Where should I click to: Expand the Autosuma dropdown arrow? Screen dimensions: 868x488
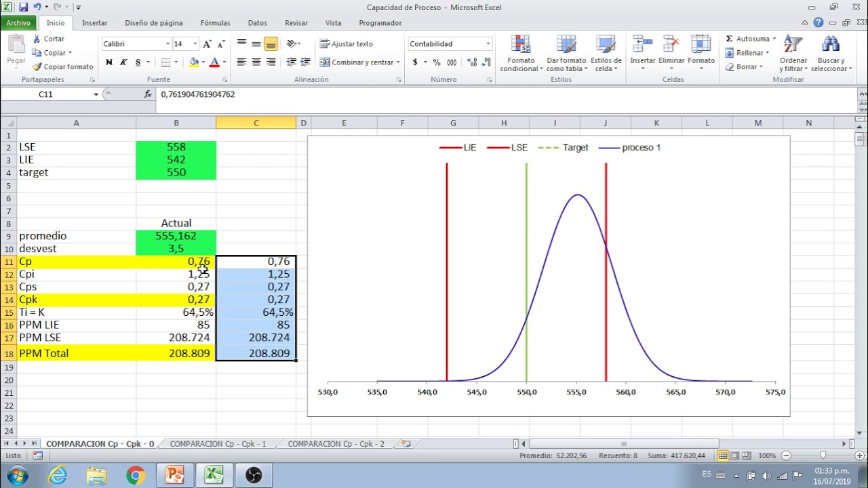click(x=774, y=39)
